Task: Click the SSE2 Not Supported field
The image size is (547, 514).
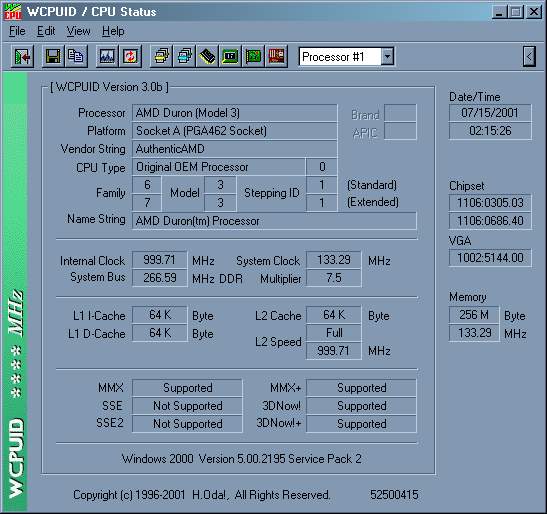Action: click(187, 424)
